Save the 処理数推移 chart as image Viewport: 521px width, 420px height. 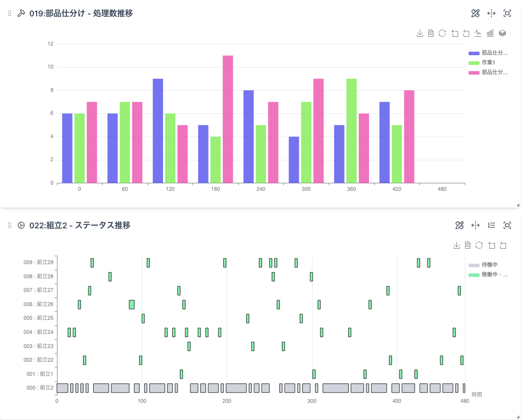pos(420,33)
